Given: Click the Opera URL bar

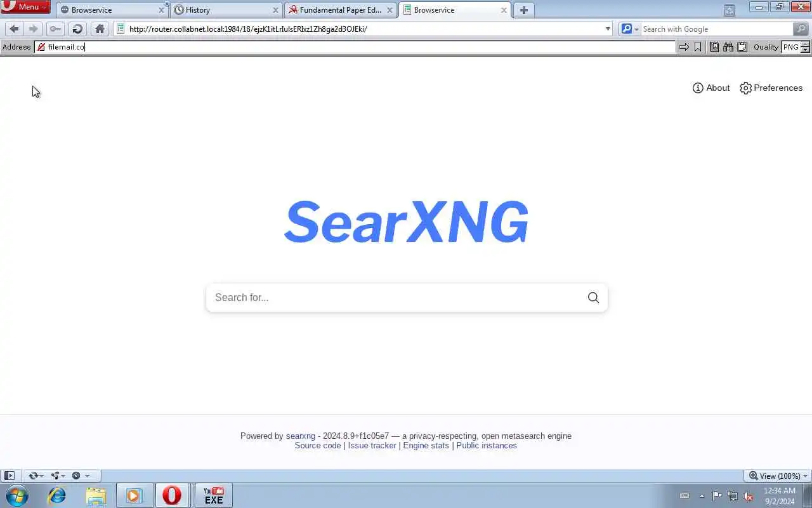Looking at the screenshot, I should tap(363, 29).
